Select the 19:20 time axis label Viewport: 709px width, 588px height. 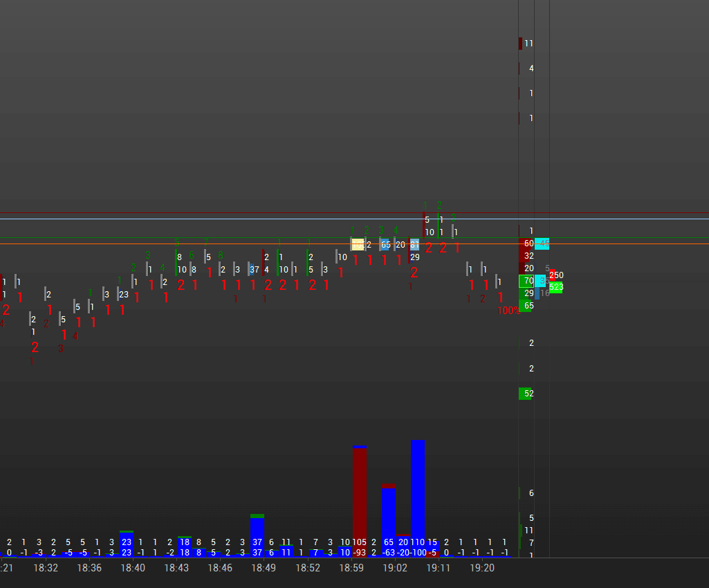482,568
